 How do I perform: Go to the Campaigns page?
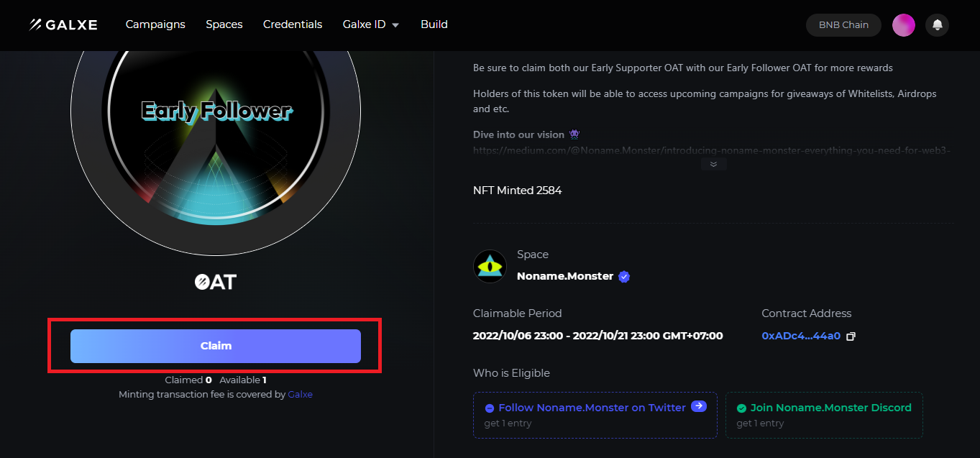155,24
